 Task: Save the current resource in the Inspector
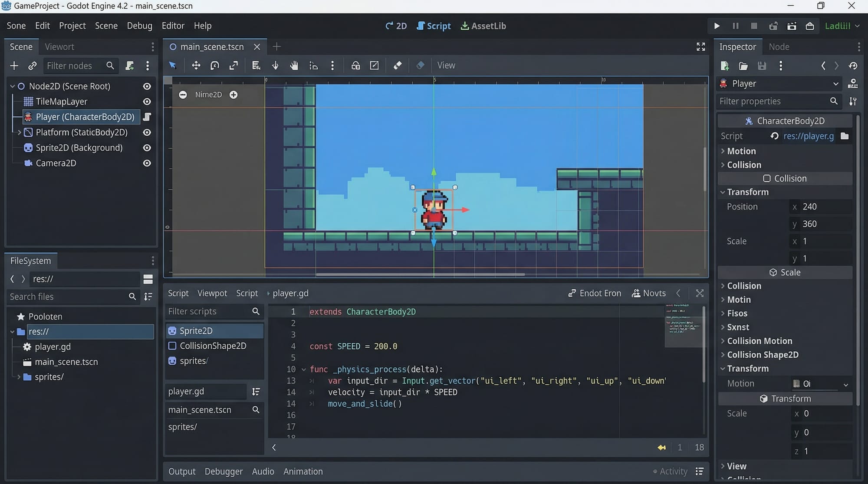[762, 65]
